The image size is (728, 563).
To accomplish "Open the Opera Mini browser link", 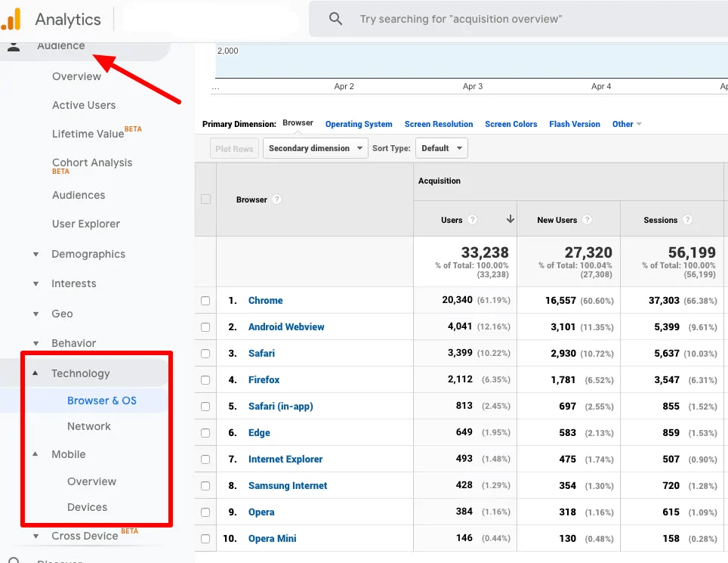I will [272, 539].
